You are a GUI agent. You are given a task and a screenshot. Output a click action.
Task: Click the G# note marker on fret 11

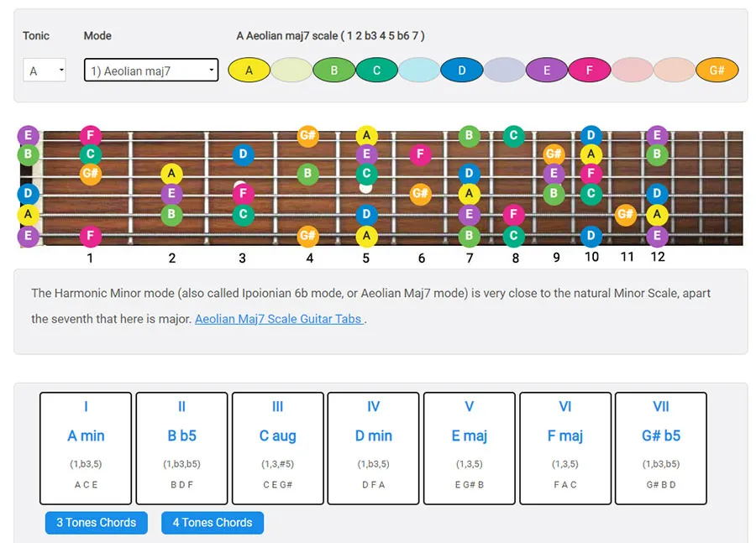(626, 214)
